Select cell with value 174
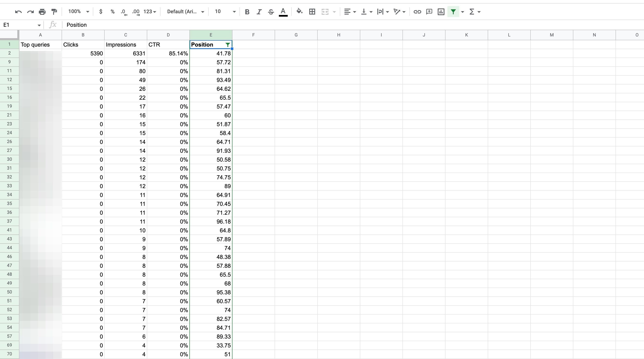644x359 pixels. [x=126, y=62]
